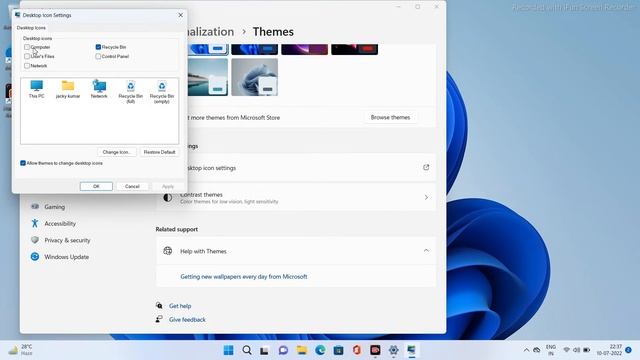Open Chat icon on taskbar
The height and width of the screenshot is (360, 640).
point(283,350)
